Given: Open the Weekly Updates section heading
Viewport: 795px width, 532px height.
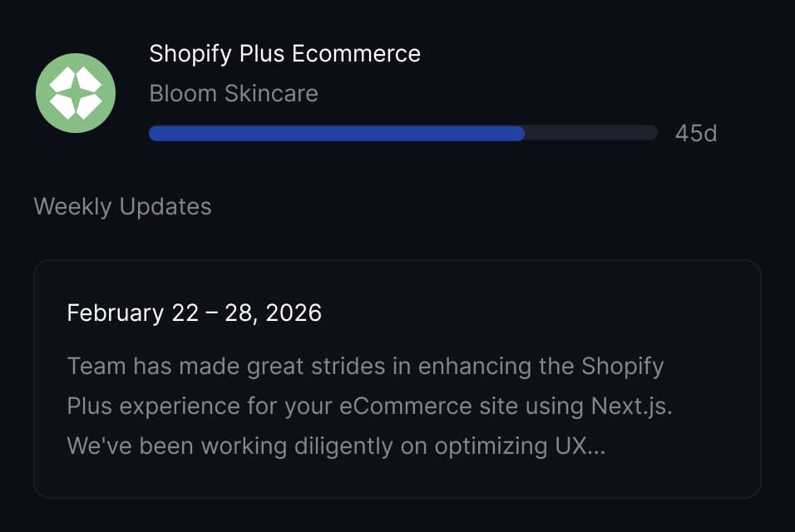Looking at the screenshot, I should (x=121, y=206).
